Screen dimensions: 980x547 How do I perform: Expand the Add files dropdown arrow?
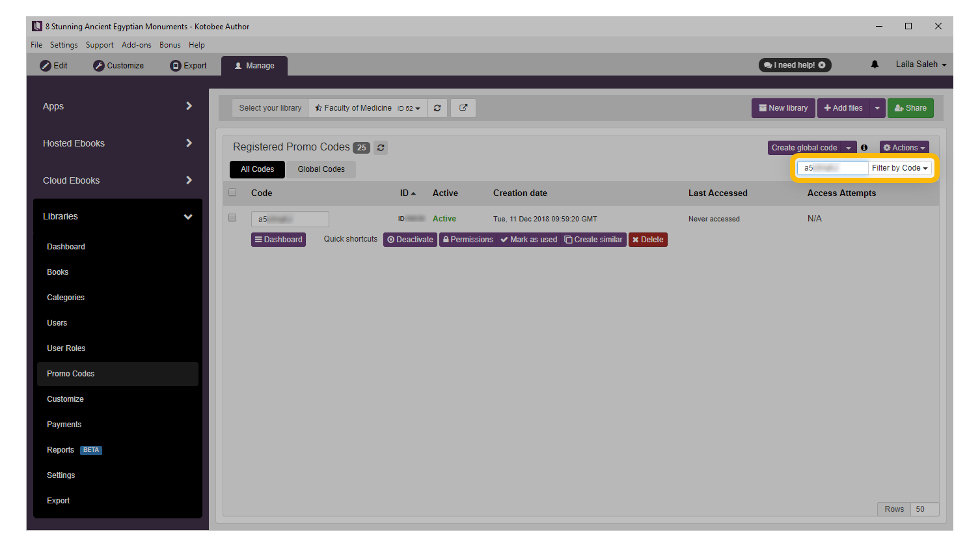877,108
